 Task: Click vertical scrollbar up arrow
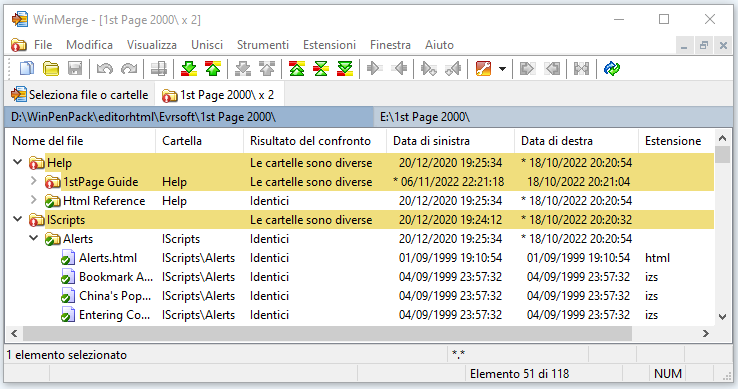coord(722,138)
